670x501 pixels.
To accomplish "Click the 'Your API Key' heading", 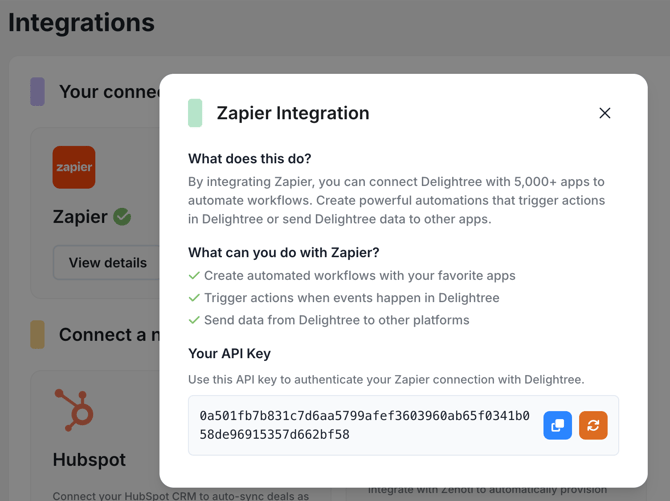I will (x=229, y=353).
